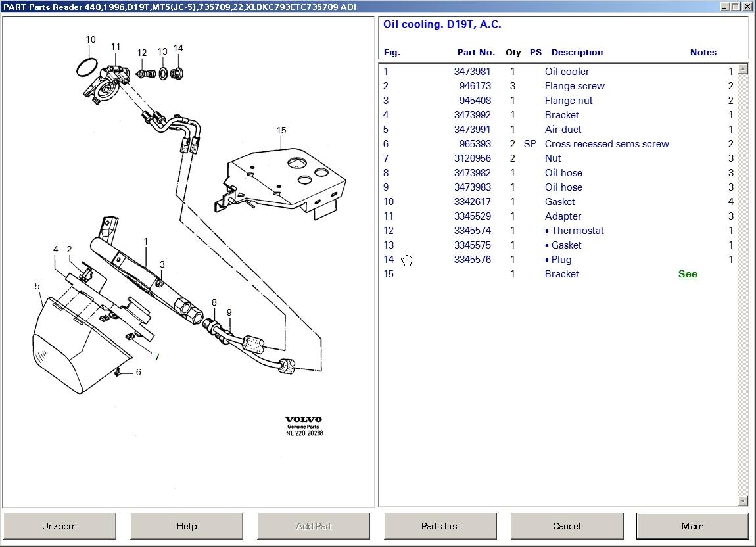Click part number 3120956
The image size is (756, 547).
(472, 158)
